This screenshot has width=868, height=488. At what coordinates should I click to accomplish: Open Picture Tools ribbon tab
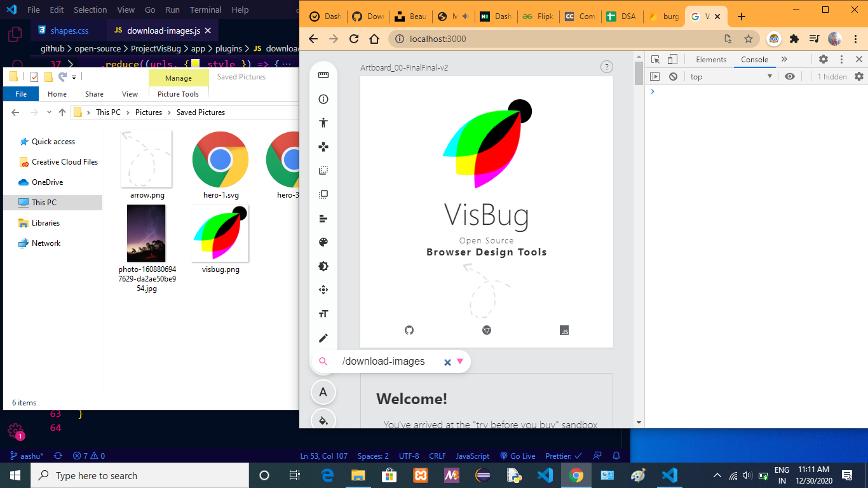tap(178, 94)
